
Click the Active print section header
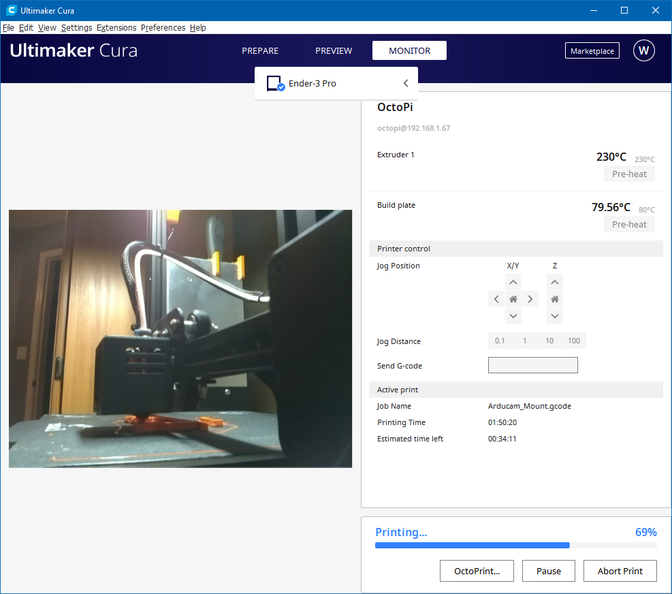516,390
